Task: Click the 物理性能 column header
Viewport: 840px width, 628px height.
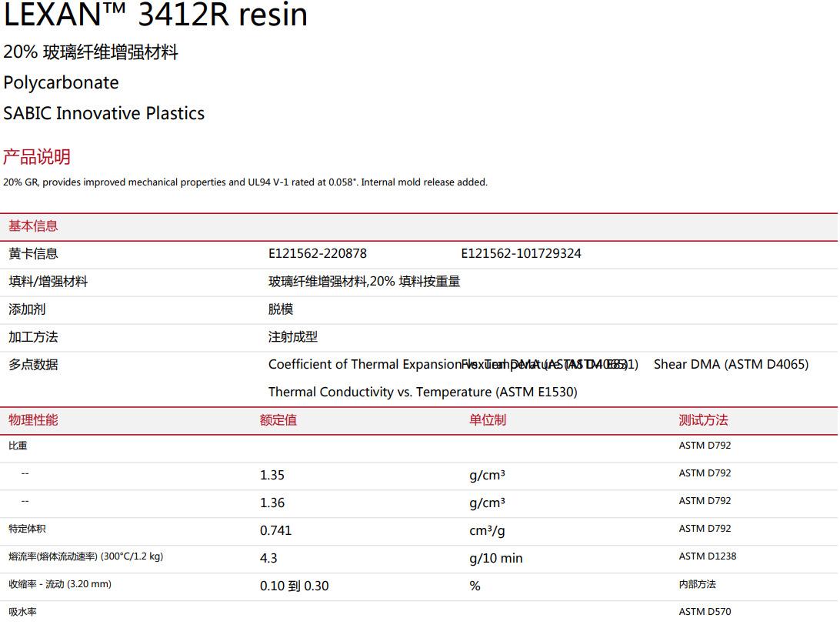Action: (x=33, y=420)
